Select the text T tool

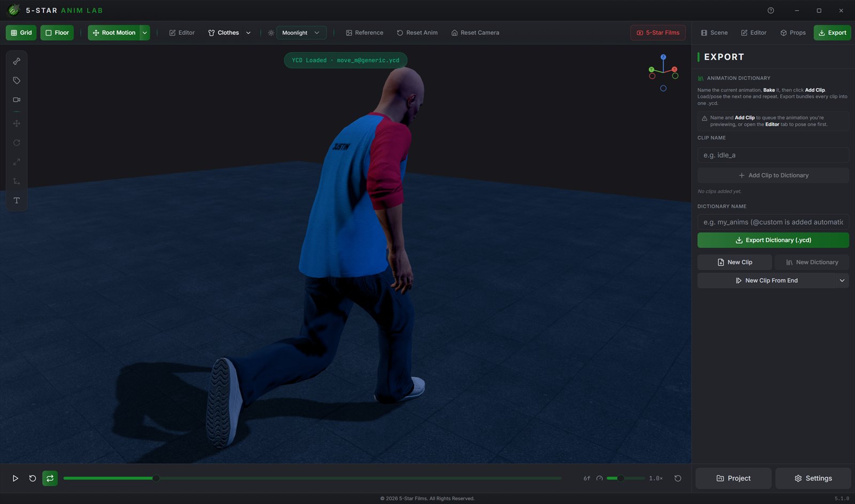coord(17,200)
